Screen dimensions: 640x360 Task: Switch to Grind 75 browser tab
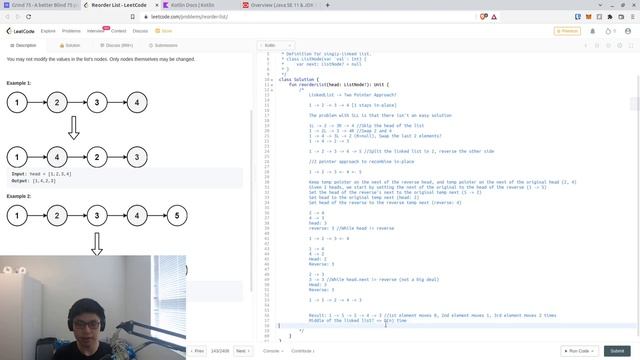click(40, 5)
